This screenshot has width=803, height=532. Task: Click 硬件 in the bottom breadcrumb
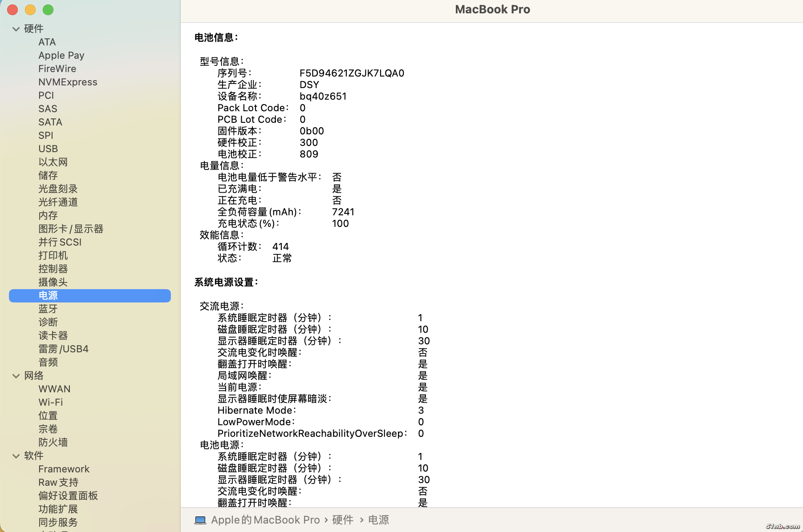tap(343, 520)
